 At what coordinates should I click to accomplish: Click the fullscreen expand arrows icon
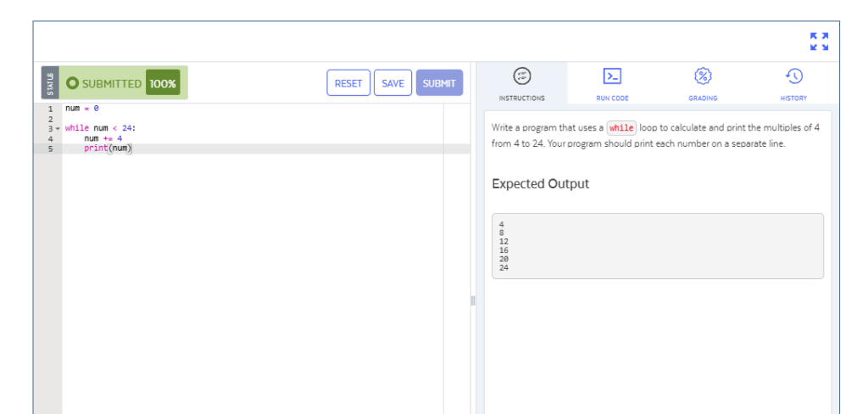pyautogui.click(x=819, y=42)
